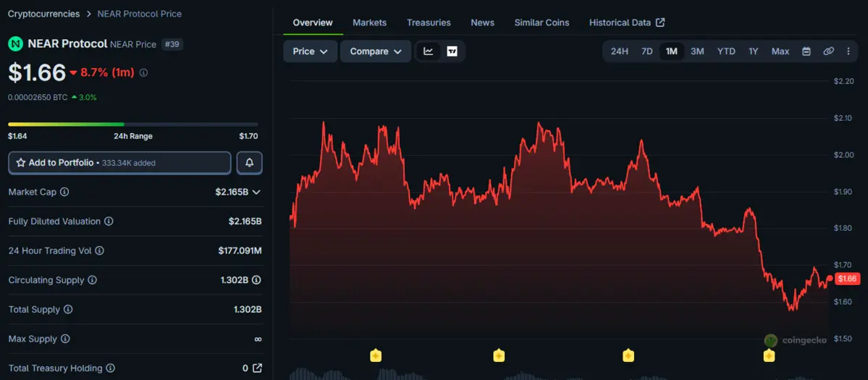Open the Compare dropdown

[x=376, y=51]
